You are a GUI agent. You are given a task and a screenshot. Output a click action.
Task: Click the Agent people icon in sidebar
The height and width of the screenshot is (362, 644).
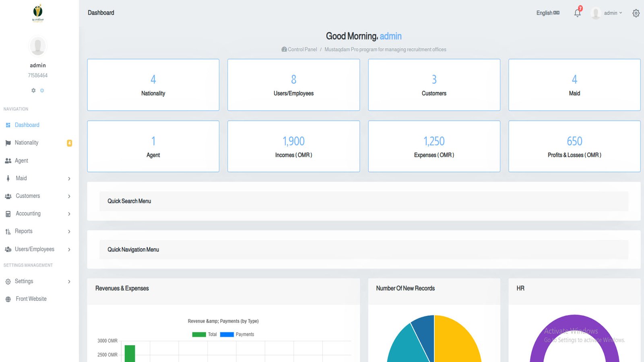tap(8, 161)
